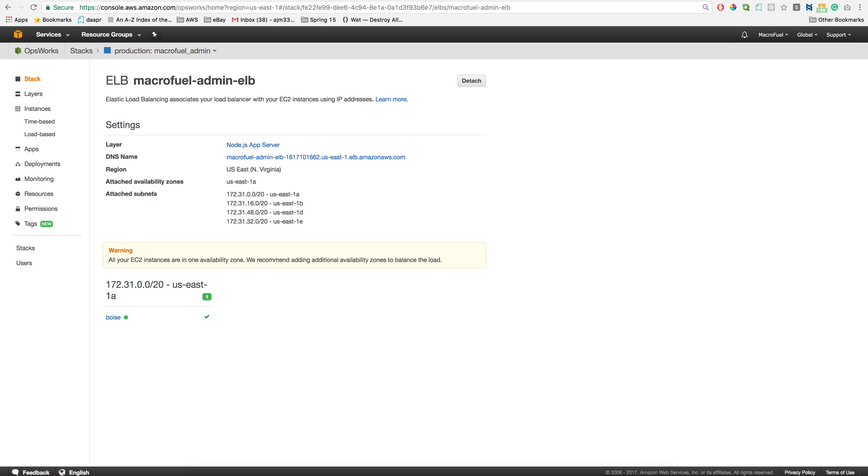
Task: Click the US East (N. Virginia) region value
Action: (x=253, y=170)
